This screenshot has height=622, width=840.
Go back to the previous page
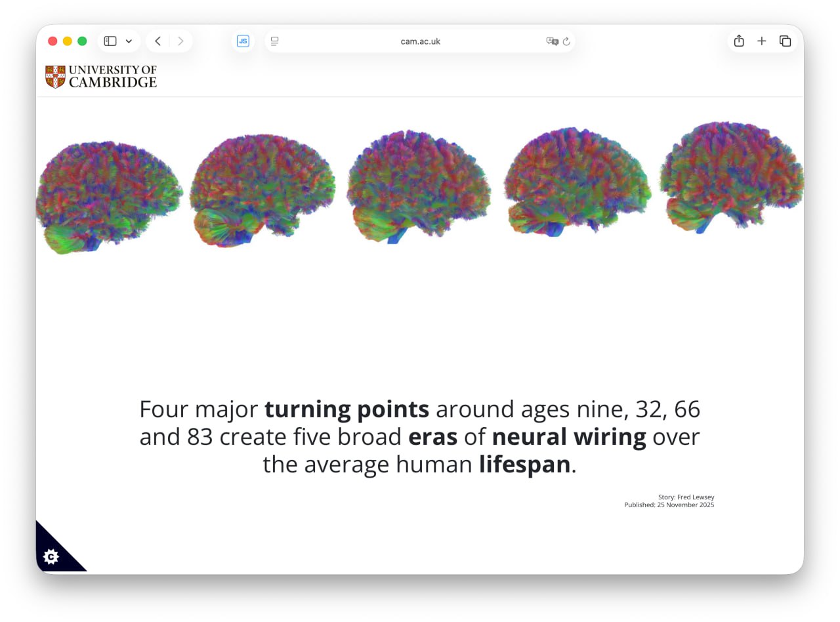click(157, 41)
